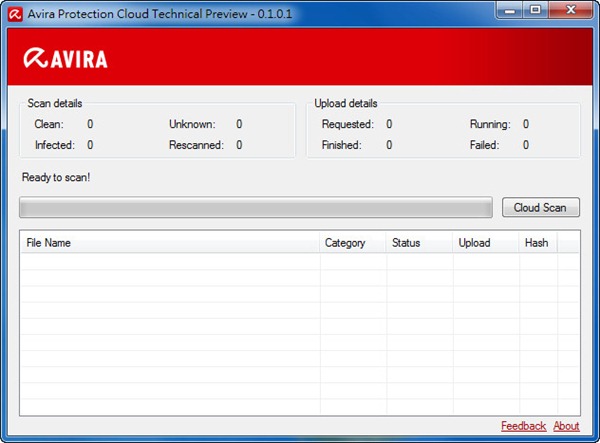Viewport: 600px width, 443px height.
Task: Click the 'Requested:' label
Action: pyautogui.click(x=347, y=124)
